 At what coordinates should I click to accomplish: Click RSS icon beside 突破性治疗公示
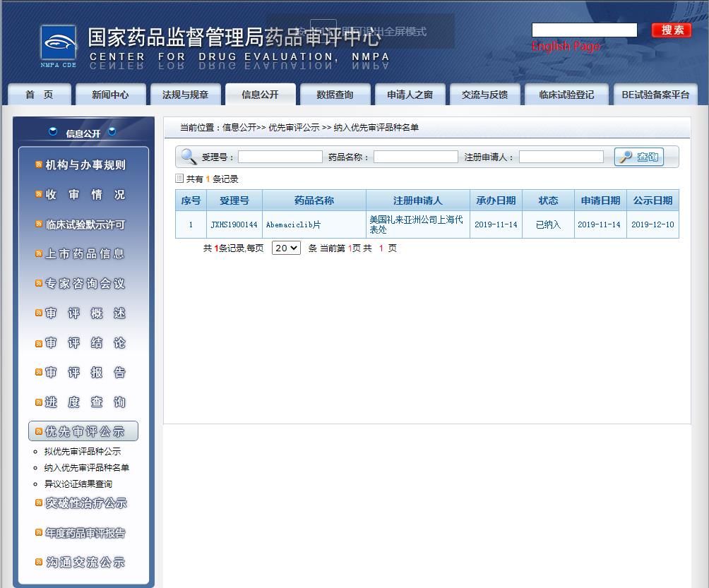[39, 503]
